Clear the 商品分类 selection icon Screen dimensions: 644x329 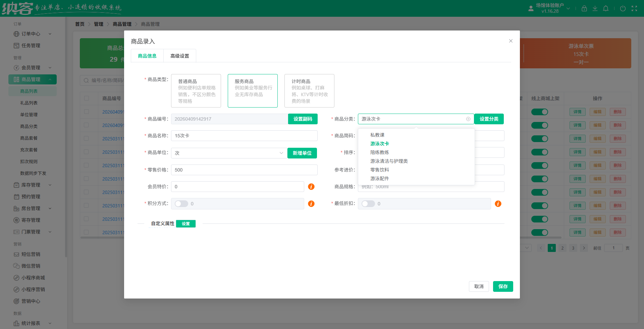(x=468, y=119)
